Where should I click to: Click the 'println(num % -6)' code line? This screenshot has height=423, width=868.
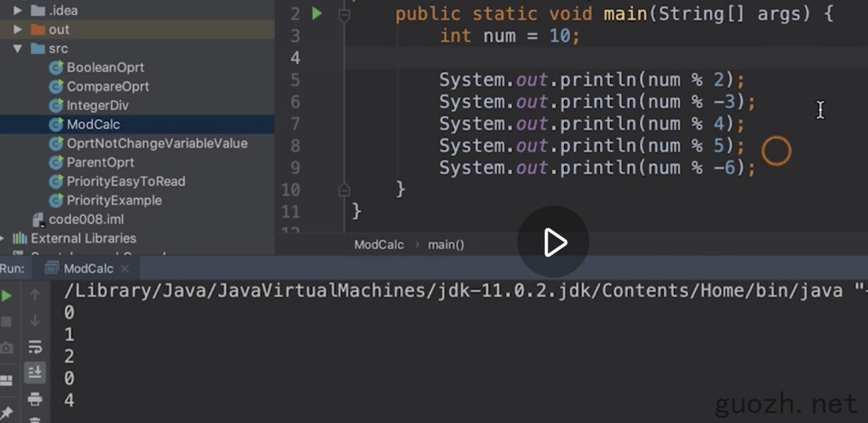click(598, 168)
